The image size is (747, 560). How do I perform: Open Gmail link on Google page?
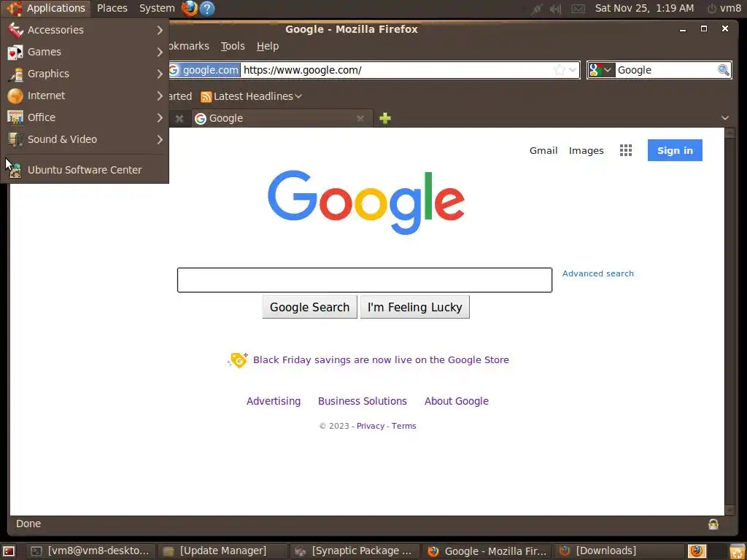coord(543,150)
